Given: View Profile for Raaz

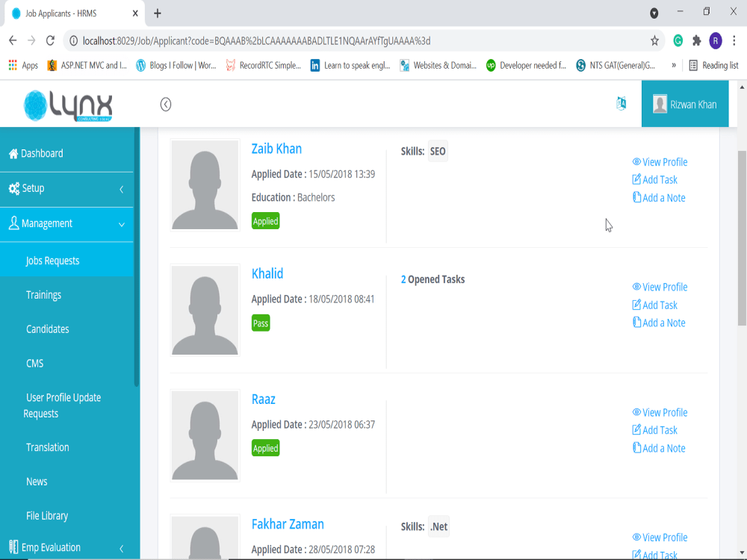Looking at the screenshot, I should pos(660,412).
